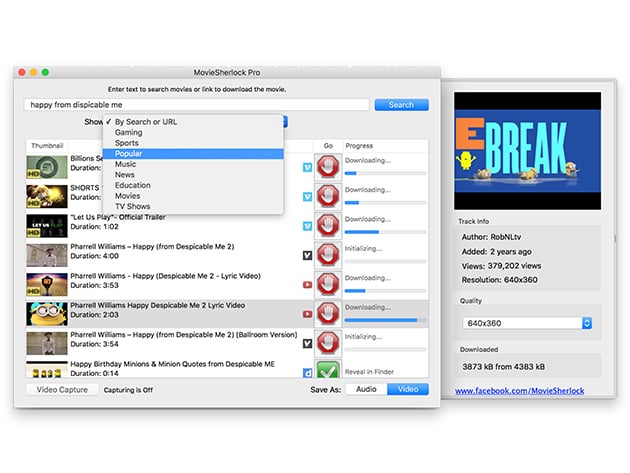Image resolution: width=630 pixels, height=473 pixels.
Task: Click the "Duration: 1:02" text under Let Us Play
Action: [x=94, y=227]
